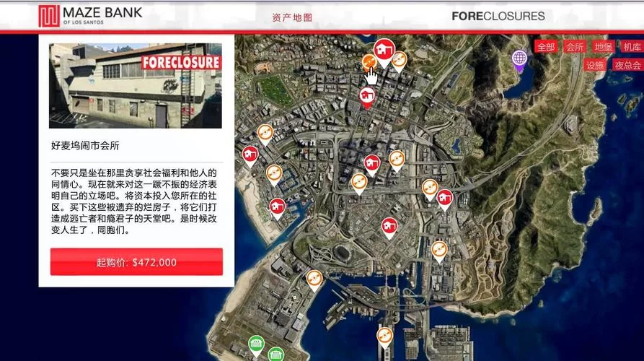Image resolution: width=644 pixels, height=361 pixels.
Task: Select orange nightclub pin nearest the airport
Action: [x=314, y=279]
